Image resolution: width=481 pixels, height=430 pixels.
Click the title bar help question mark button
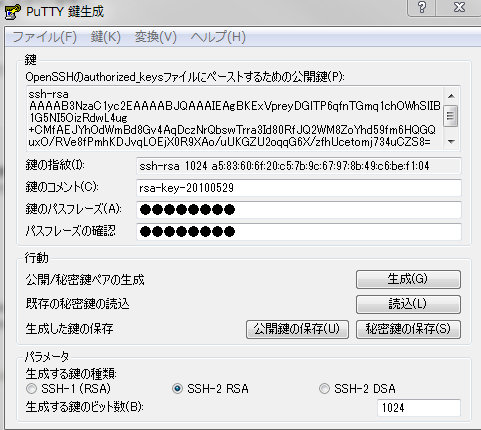click(422, 7)
